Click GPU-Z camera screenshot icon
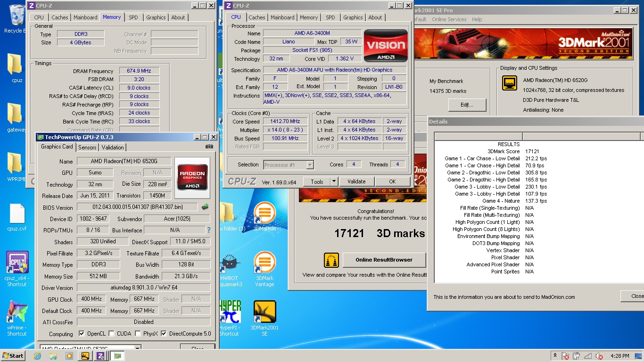644x362 pixels. [x=209, y=147]
